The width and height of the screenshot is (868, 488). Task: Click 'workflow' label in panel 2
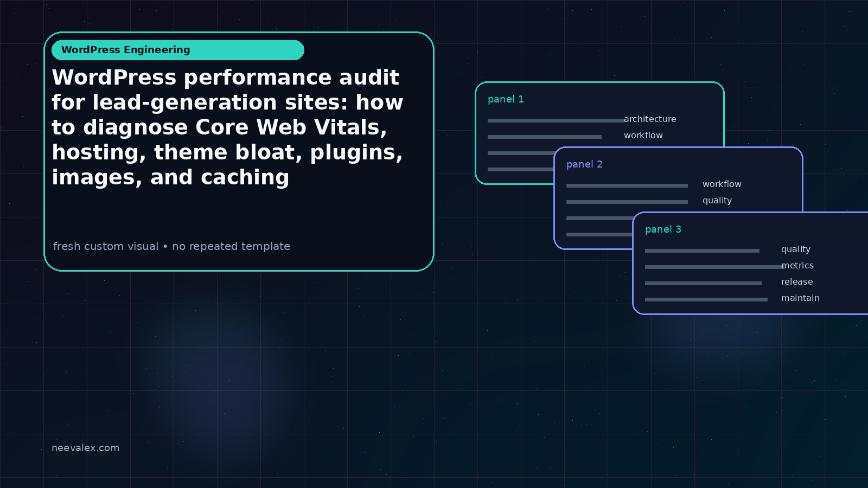[x=722, y=184]
